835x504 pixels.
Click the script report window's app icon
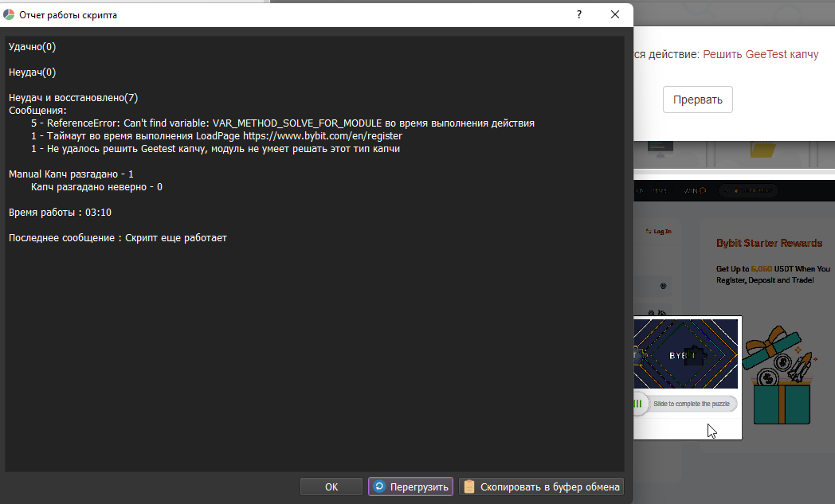click(10, 14)
